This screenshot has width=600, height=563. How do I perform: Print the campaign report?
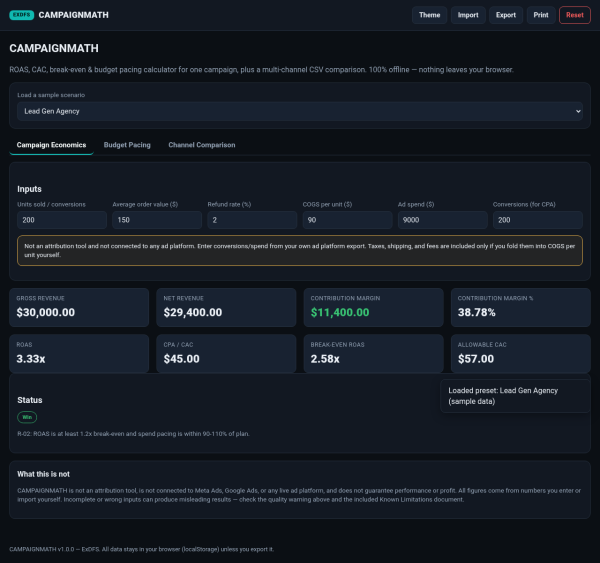pos(541,15)
